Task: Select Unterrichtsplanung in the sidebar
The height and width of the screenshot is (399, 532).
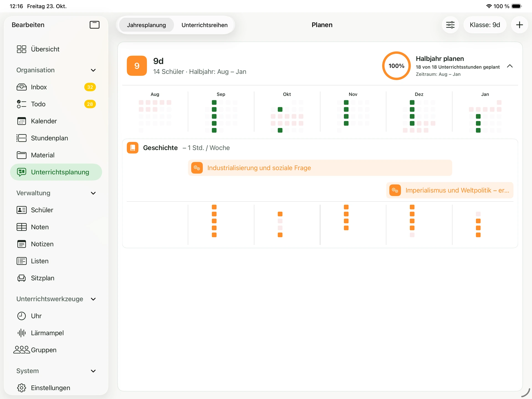Action: point(56,172)
